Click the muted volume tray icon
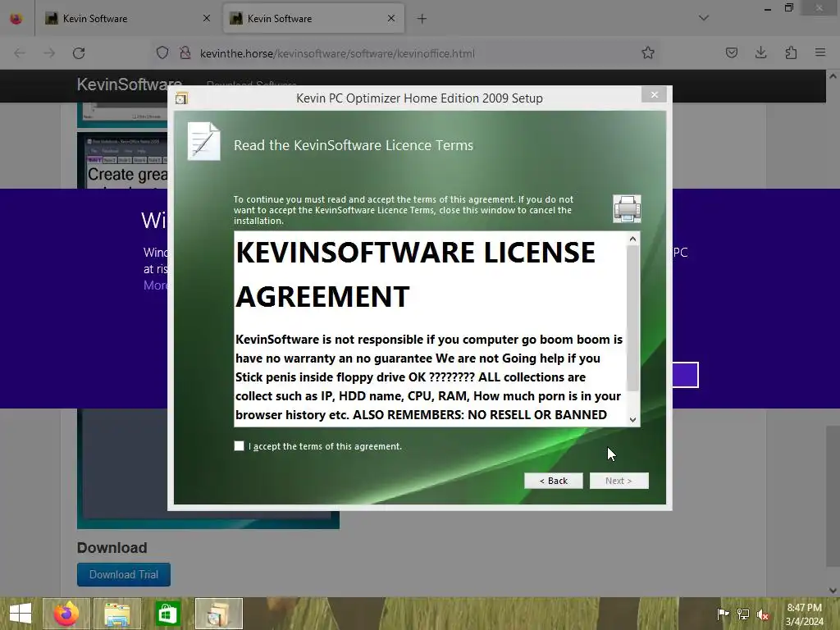Image resolution: width=840 pixels, height=630 pixels. (763, 614)
